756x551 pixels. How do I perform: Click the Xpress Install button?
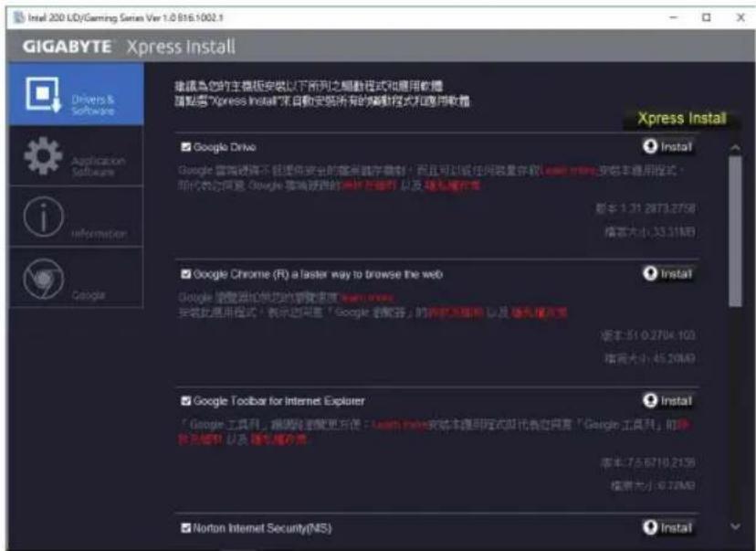pos(681,118)
